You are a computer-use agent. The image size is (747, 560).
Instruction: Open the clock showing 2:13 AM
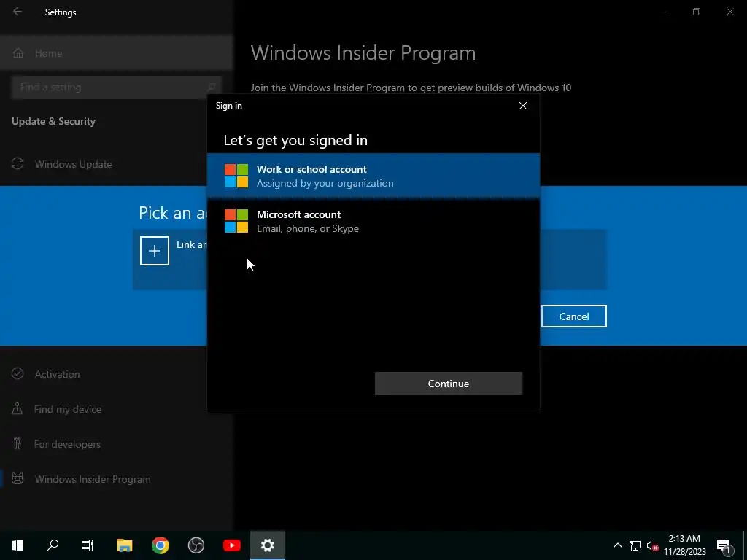tap(684, 545)
